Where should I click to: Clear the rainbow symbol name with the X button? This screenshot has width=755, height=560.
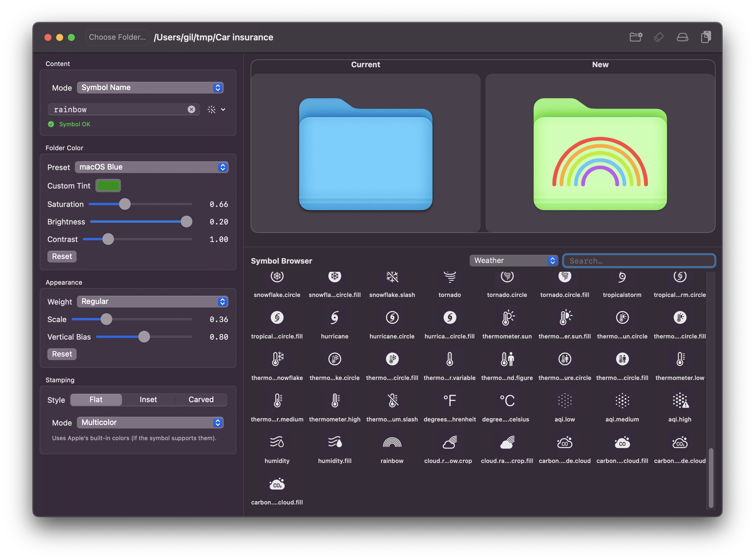(192, 109)
